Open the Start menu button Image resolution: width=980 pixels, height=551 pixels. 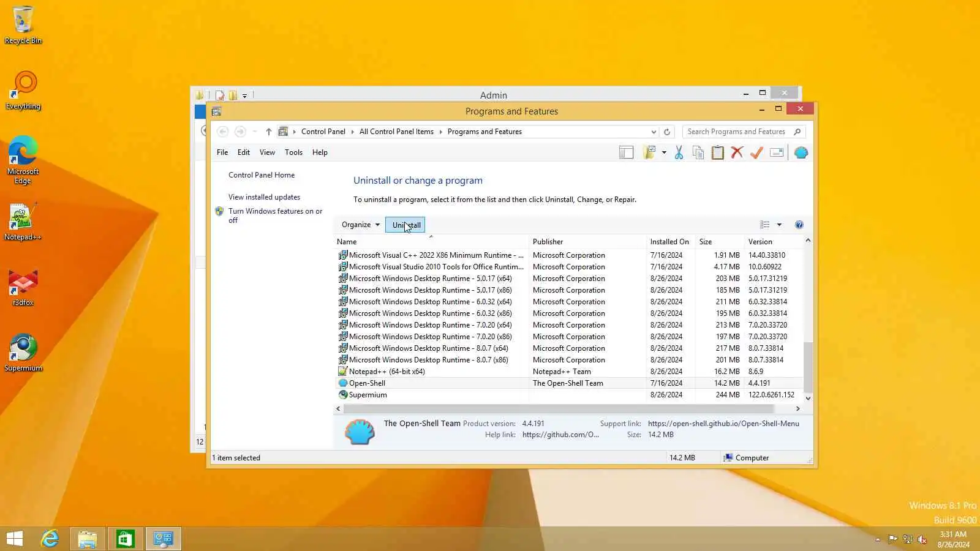pos(15,539)
